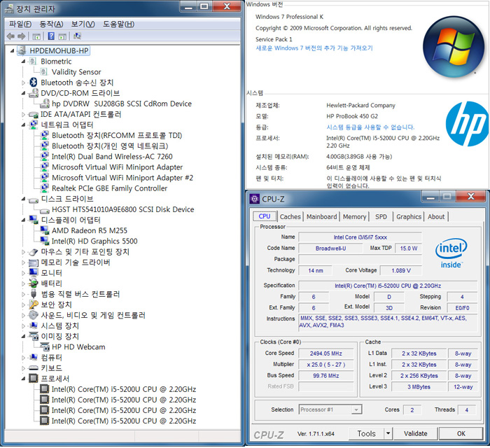The width and height of the screenshot is (490, 448).
Task: Select 사운드, 비디오 및 게임 컨트롤러
Action: 93,315
